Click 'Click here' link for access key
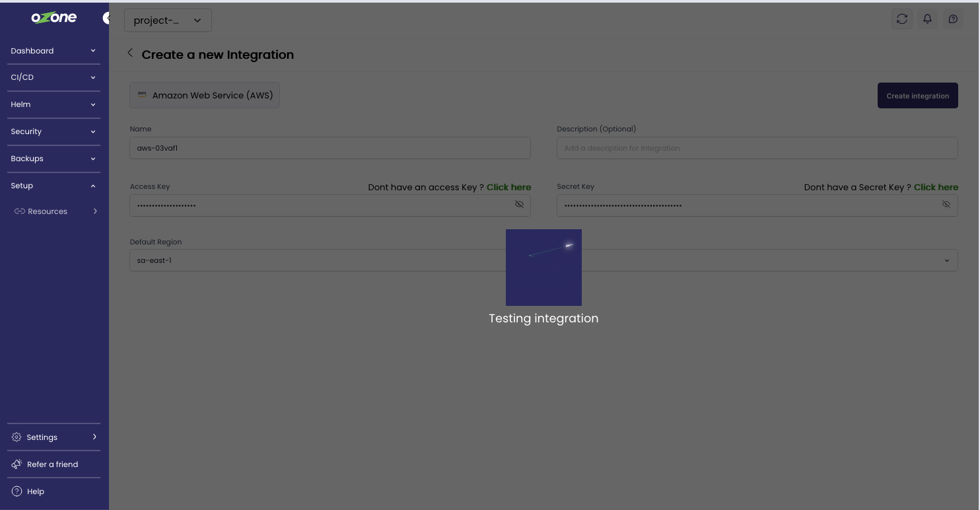 coord(508,188)
